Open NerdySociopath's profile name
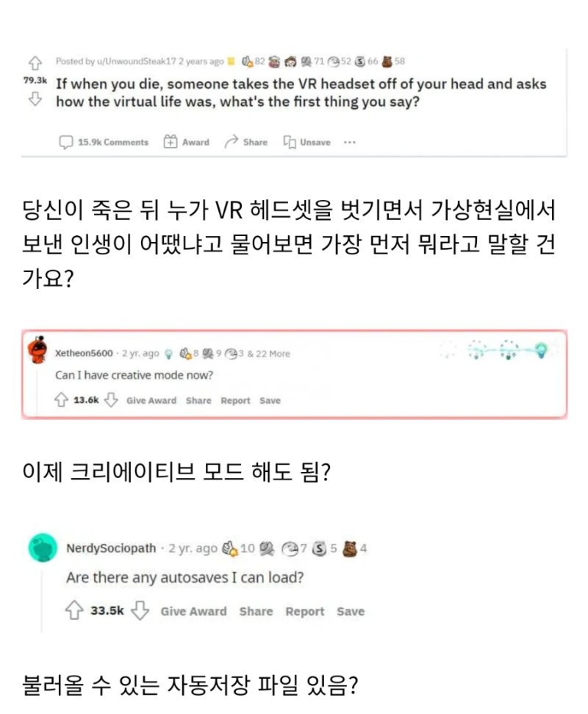 pos(111,548)
